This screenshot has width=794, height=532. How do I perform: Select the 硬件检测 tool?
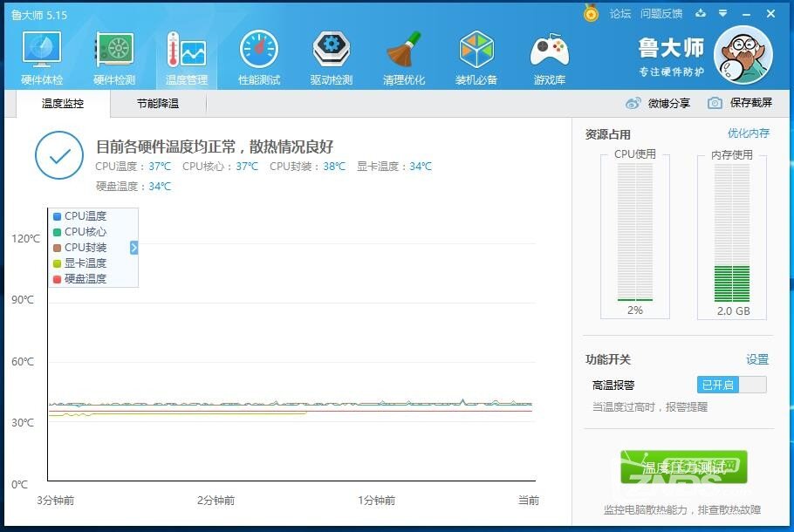click(x=113, y=55)
